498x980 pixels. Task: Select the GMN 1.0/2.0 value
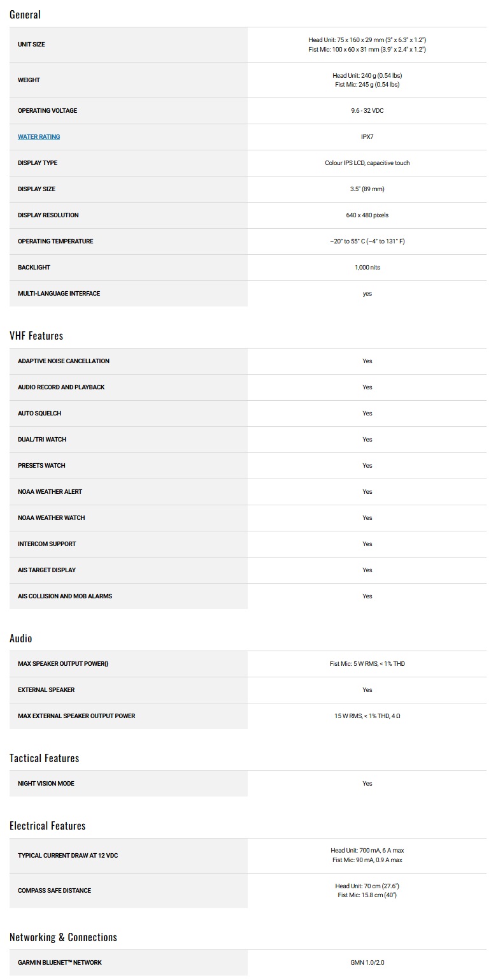tap(367, 963)
